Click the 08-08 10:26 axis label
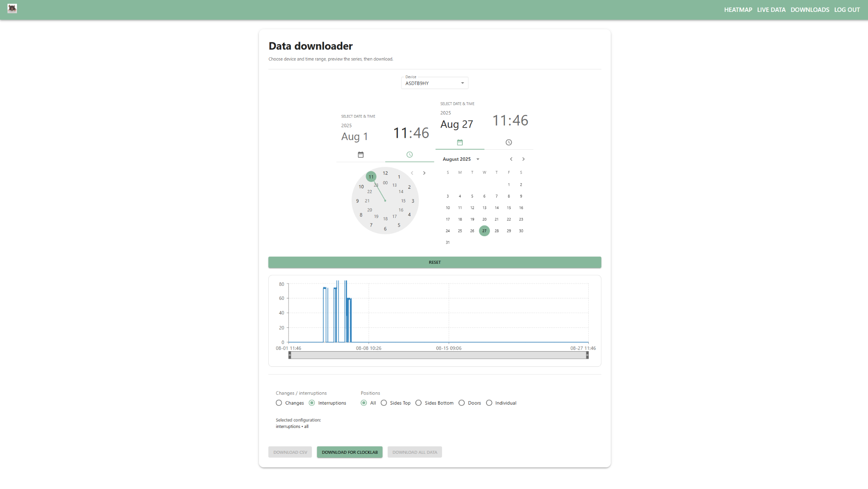The image size is (868, 489). [369, 348]
